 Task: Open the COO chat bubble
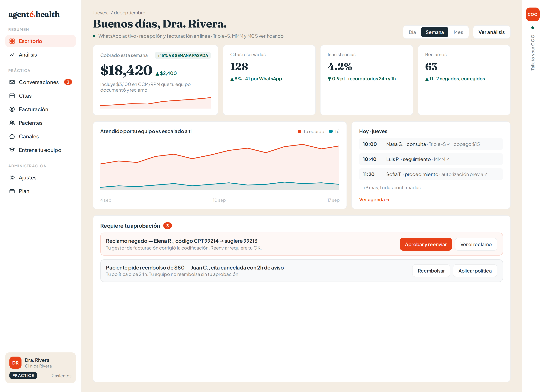click(x=532, y=14)
